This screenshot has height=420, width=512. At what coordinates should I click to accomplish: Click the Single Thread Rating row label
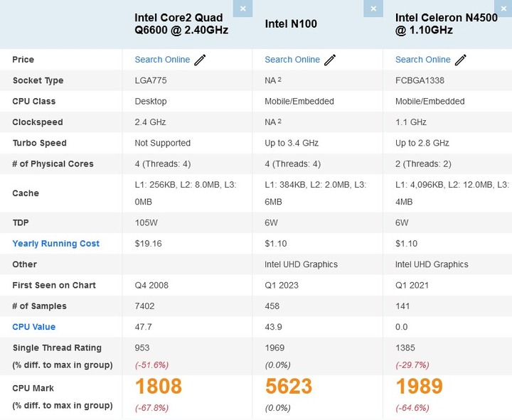(x=57, y=348)
